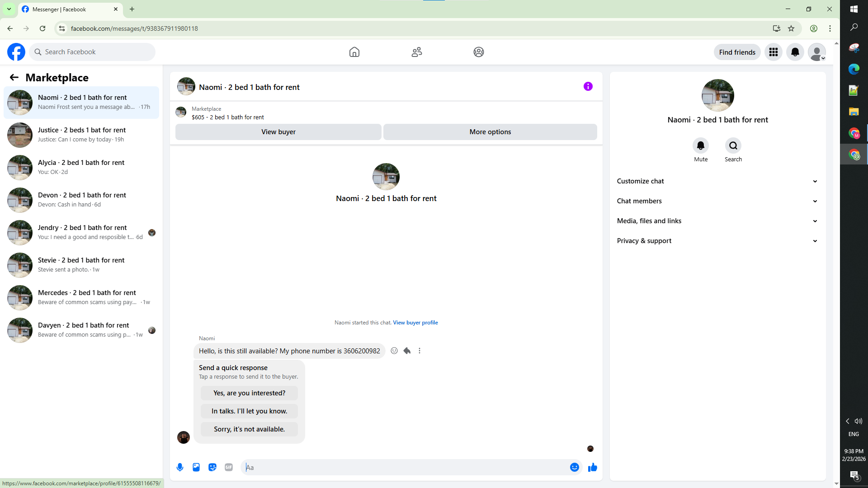Open the Facebook notifications bell
The height and width of the screenshot is (488, 868).
click(795, 52)
